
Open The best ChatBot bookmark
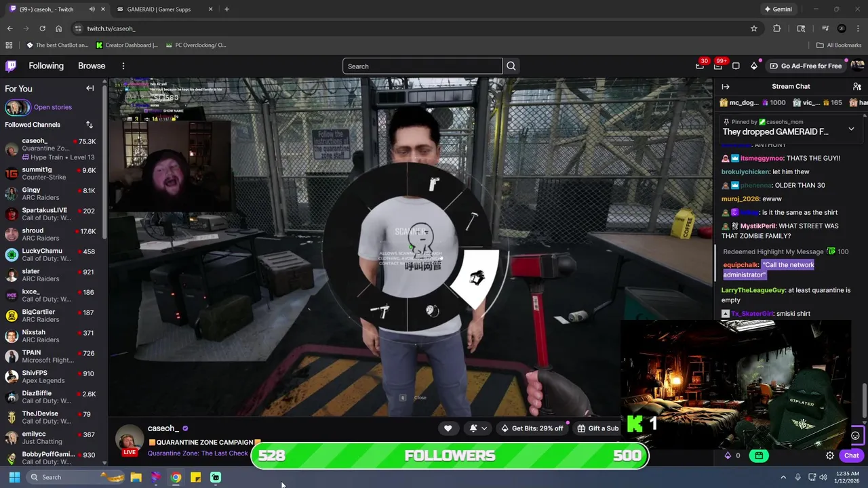pos(58,45)
